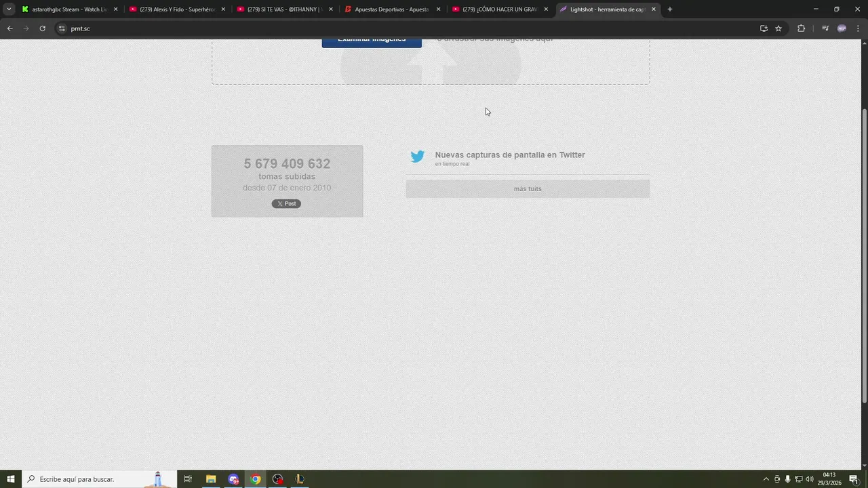Bookmark this page with the star icon
This screenshot has height=488, width=868.
778,28
